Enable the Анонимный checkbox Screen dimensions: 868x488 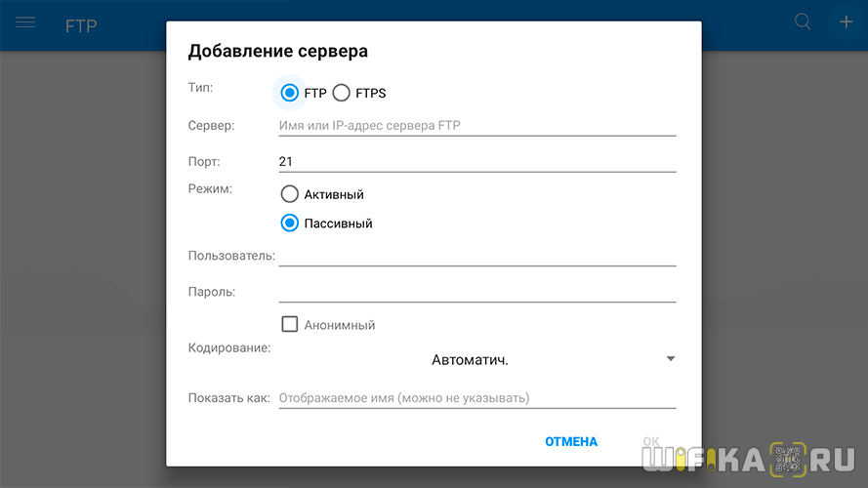[289, 325]
